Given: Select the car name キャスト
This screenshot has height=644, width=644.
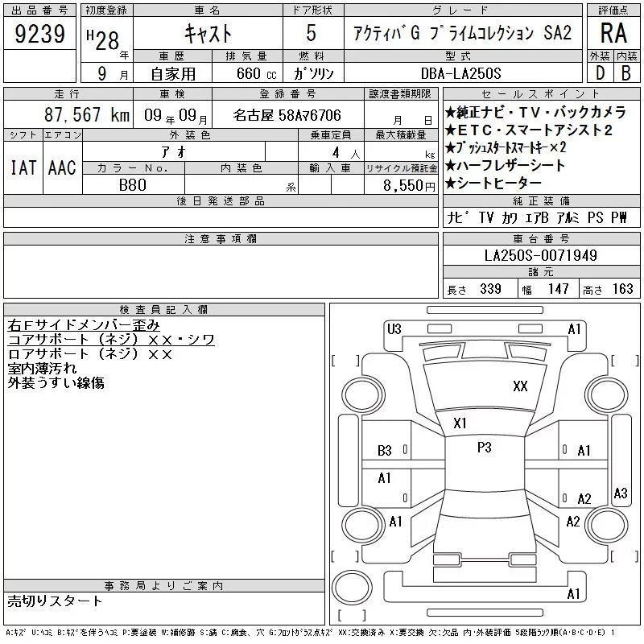Looking at the screenshot, I should tap(208, 34).
